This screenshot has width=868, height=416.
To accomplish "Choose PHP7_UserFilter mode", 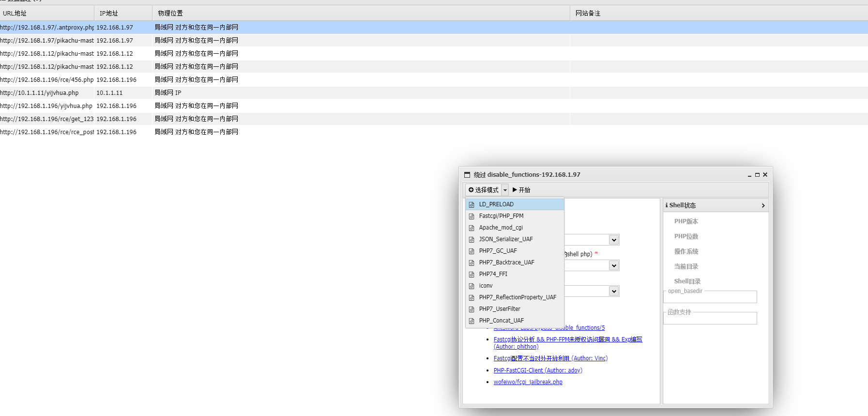I will coord(515,309).
